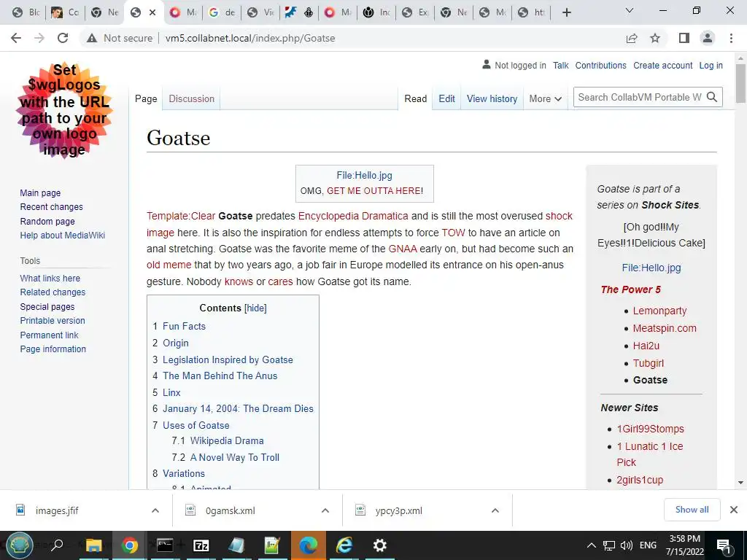Screen dimensions: 747x560
Task: Open 7-Zip from taskbar
Action: tap(201, 545)
